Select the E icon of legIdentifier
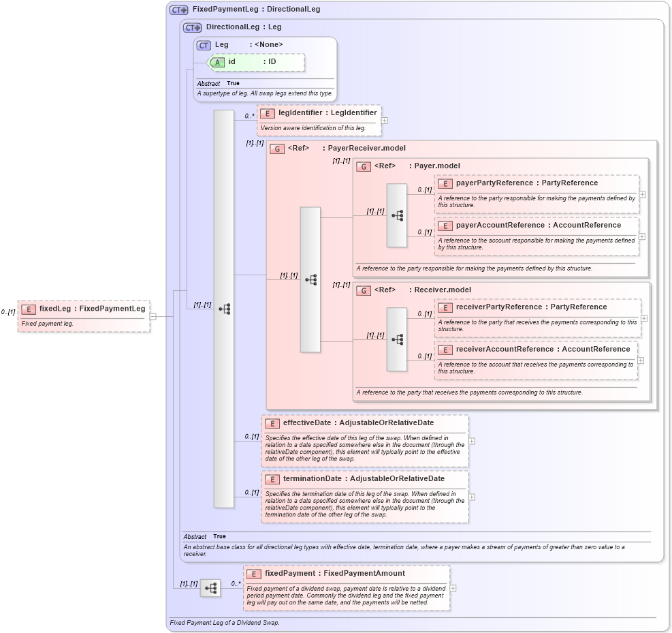The width and height of the screenshot is (672, 633). coord(266,112)
